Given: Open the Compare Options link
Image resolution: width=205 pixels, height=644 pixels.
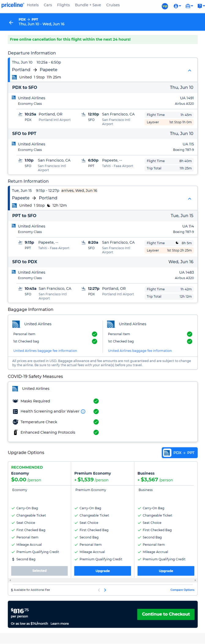Looking at the screenshot, I should 182,590.
